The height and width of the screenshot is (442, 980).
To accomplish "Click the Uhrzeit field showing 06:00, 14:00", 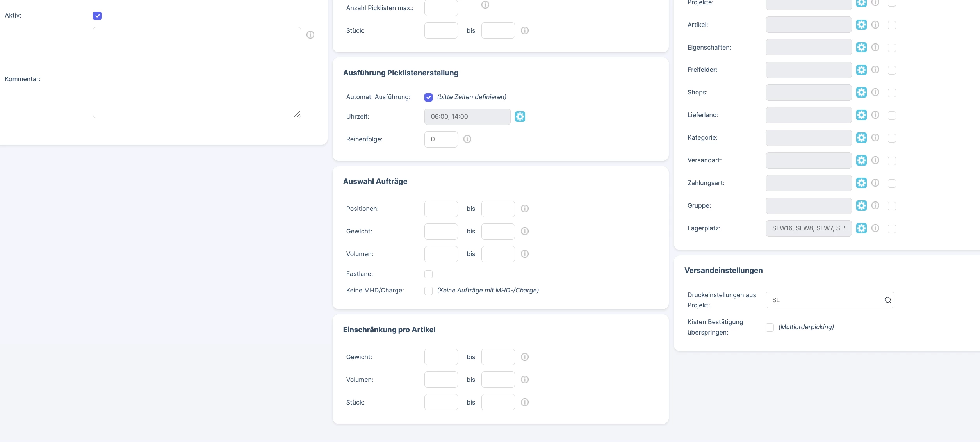I will coord(467,116).
